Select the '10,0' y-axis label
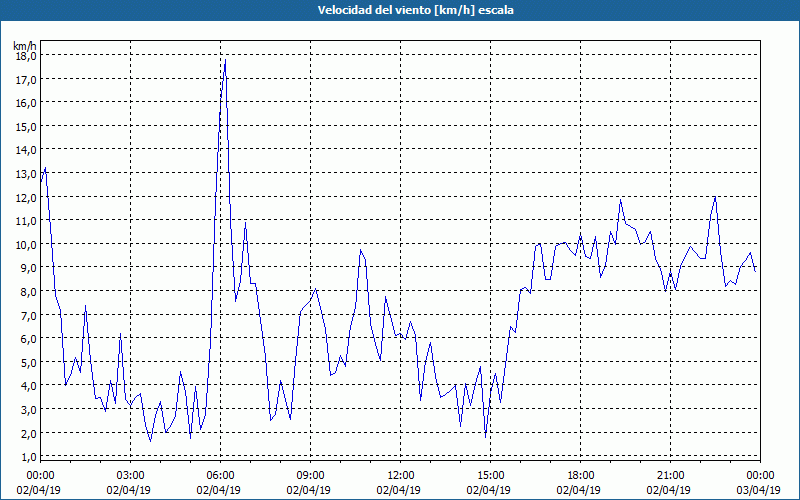 [26, 244]
